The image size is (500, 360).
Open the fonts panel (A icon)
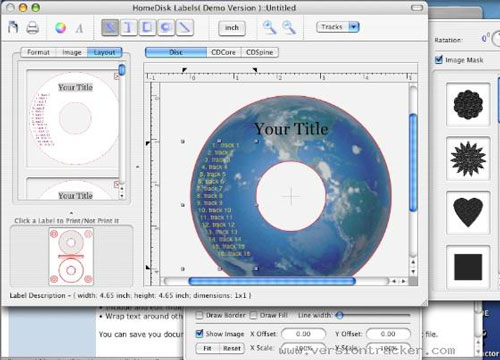tap(79, 28)
